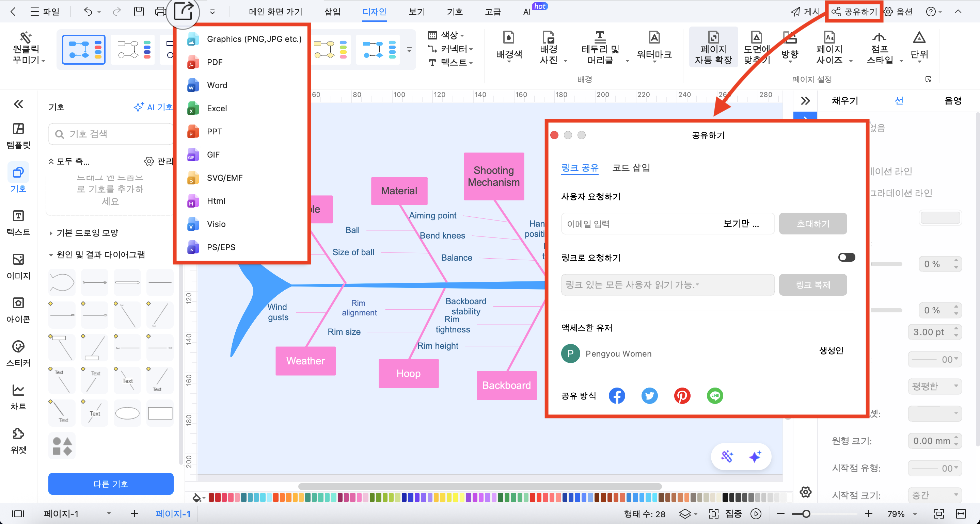Screen dimensions: 980x524
Task: Click the fish-shape symbol in library
Action: [x=62, y=282]
